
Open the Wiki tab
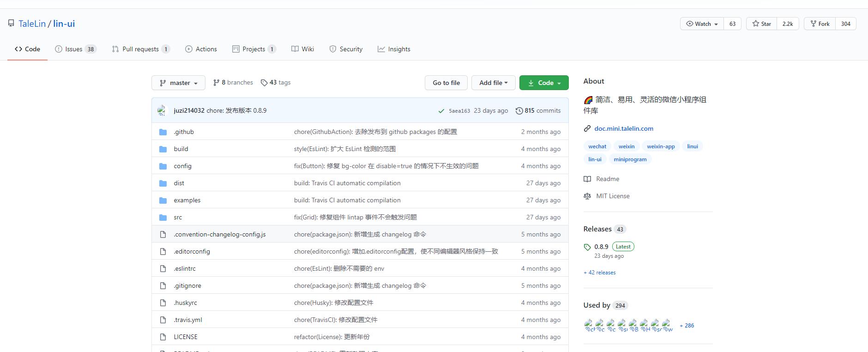click(x=302, y=49)
